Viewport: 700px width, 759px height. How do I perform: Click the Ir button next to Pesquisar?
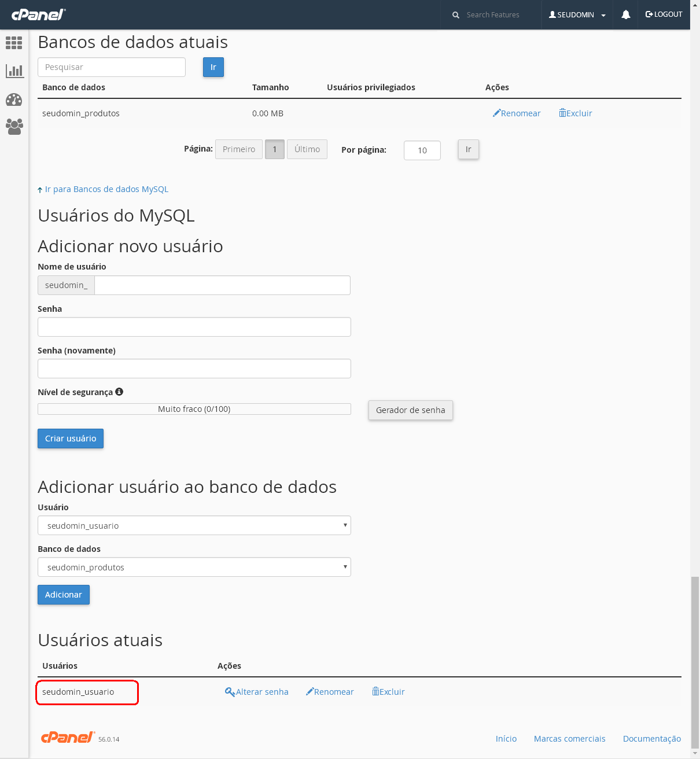coord(213,67)
